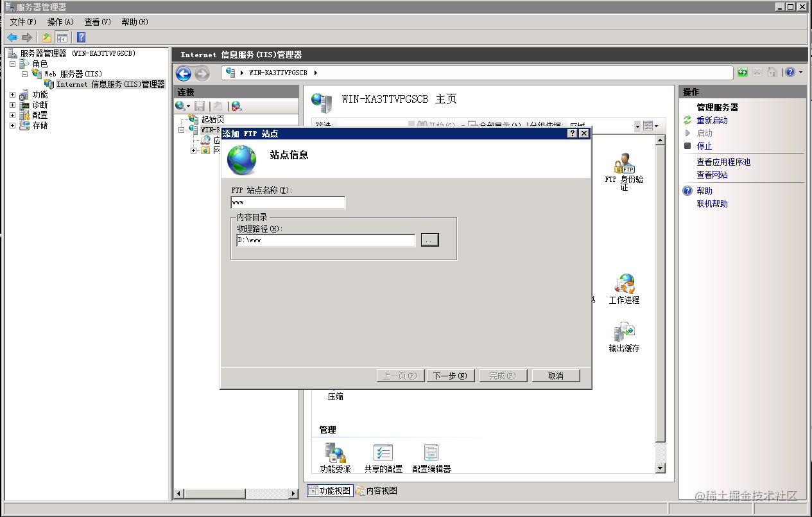Select Internet 信息服务(IIS)管理器 tree item
The width and height of the screenshot is (812, 517).
pyautogui.click(x=110, y=84)
